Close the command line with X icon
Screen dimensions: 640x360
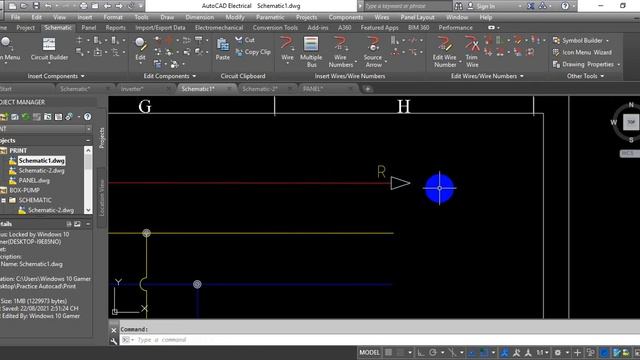[x=114, y=330]
